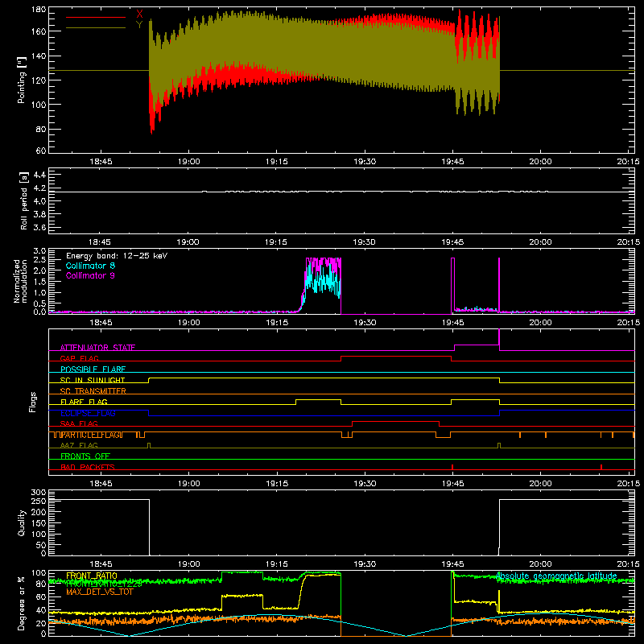This screenshot has width=644, height=644.
Task: Click 19:15 under the modulation plot
Action: 277,323
